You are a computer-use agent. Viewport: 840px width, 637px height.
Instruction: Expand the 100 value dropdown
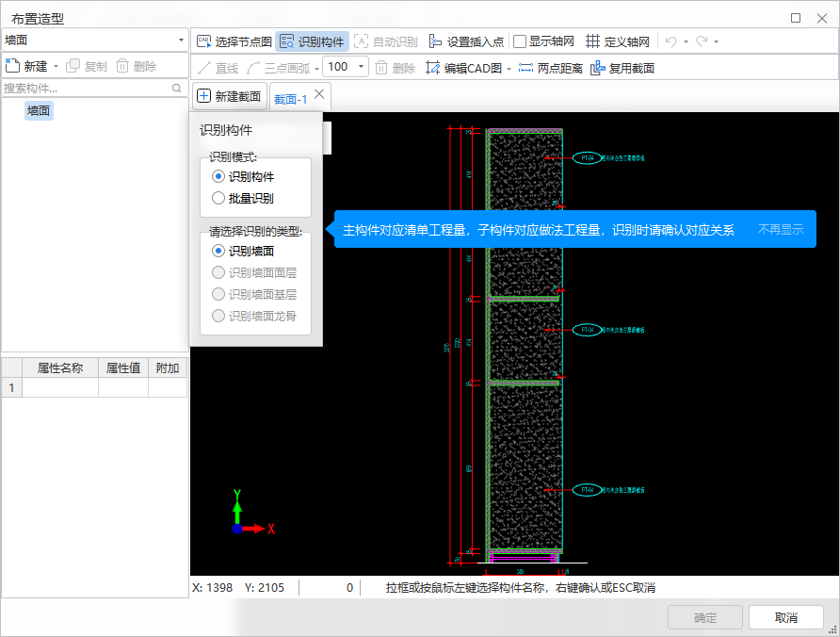362,67
